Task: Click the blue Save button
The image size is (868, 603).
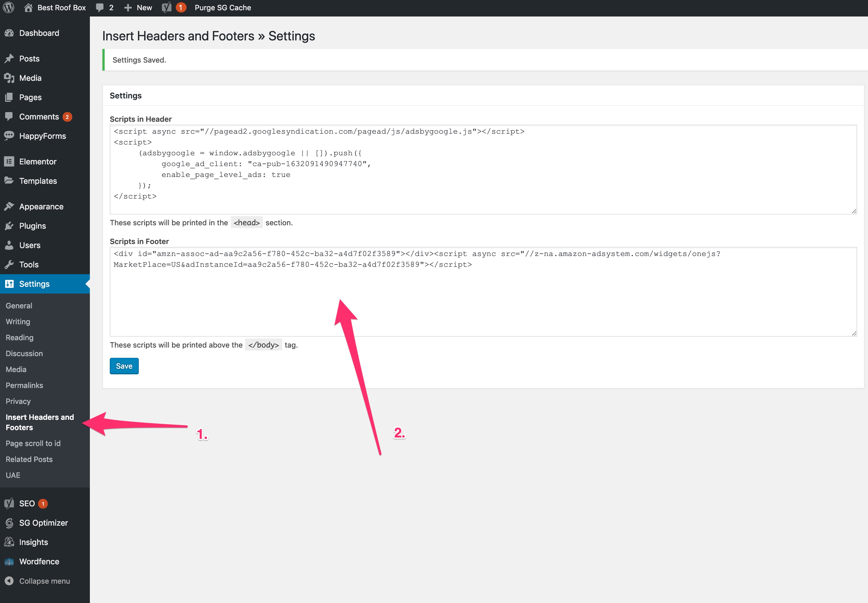Action: tap(124, 366)
